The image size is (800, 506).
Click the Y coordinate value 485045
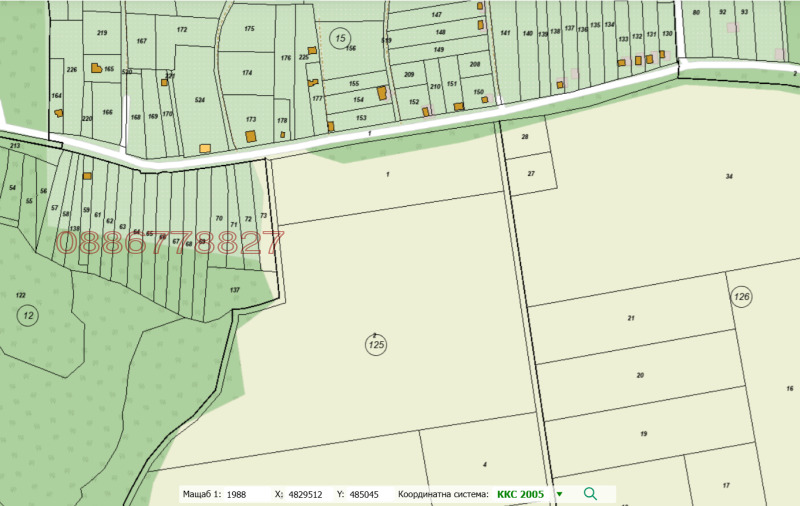pyautogui.click(x=366, y=494)
